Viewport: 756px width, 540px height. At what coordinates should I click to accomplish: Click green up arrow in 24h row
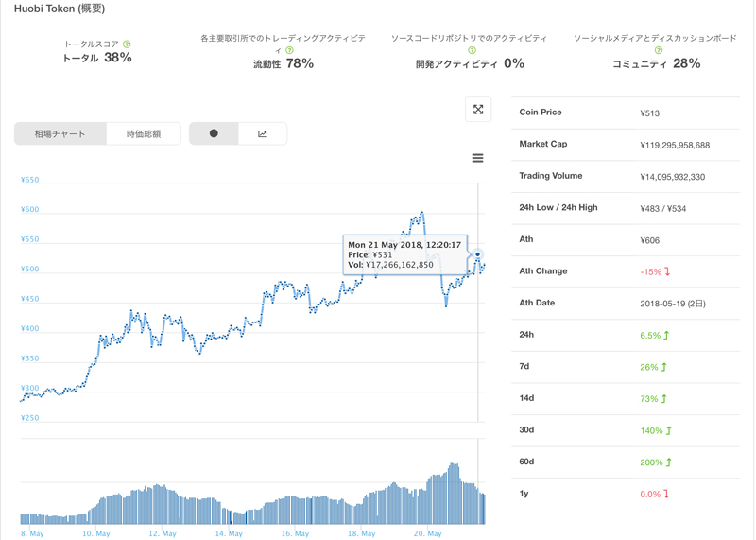[666, 335]
